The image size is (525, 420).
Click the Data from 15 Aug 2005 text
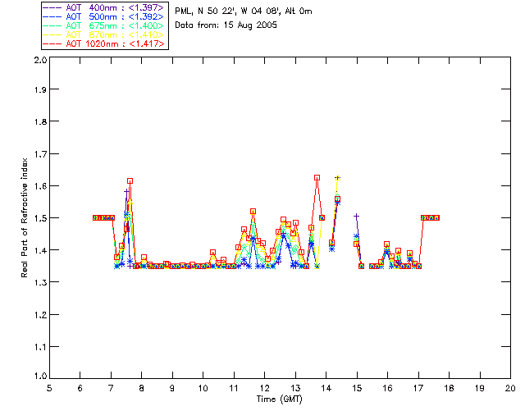click(x=226, y=25)
